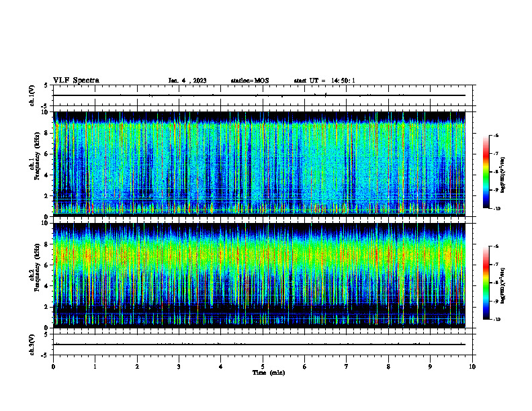532x411 pixels.
Task: Click tick label "6" on the Time axis
Action: pyautogui.click(x=305, y=367)
